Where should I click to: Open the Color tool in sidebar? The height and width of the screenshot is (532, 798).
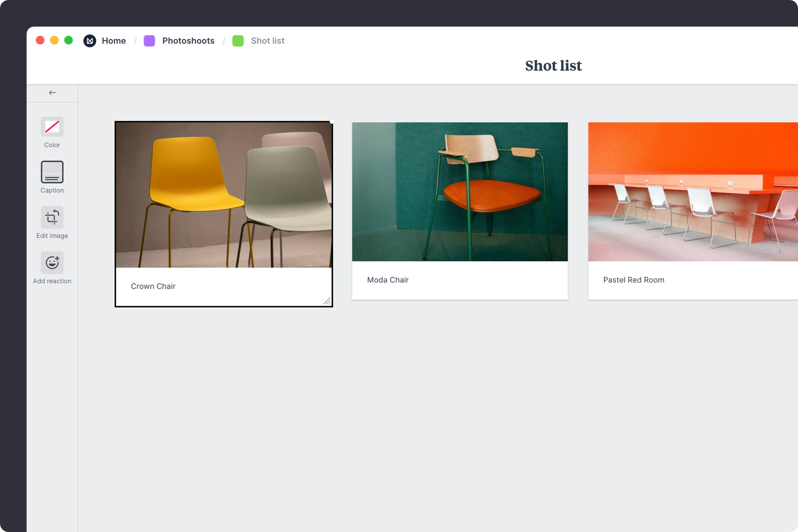tap(52, 127)
